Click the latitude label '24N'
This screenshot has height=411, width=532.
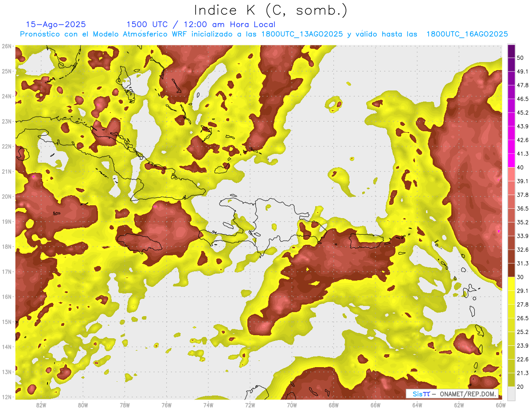7,96
